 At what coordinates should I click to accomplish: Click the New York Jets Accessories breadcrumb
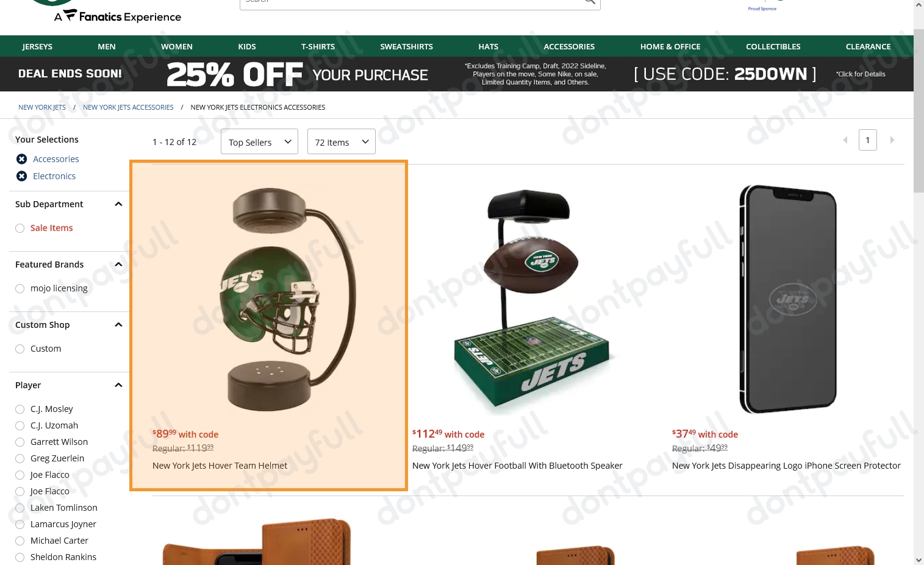click(x=128, y=107)
